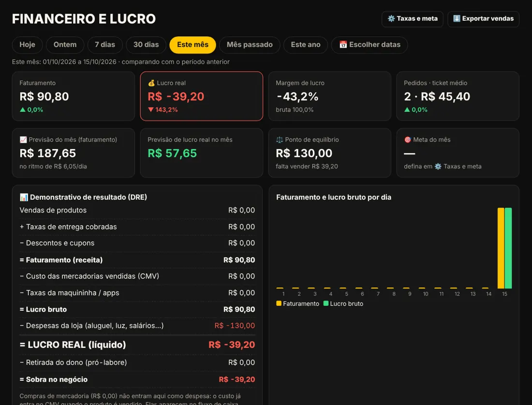Click the Exportar vendas button
532x405 pixels.
[483, 19]
